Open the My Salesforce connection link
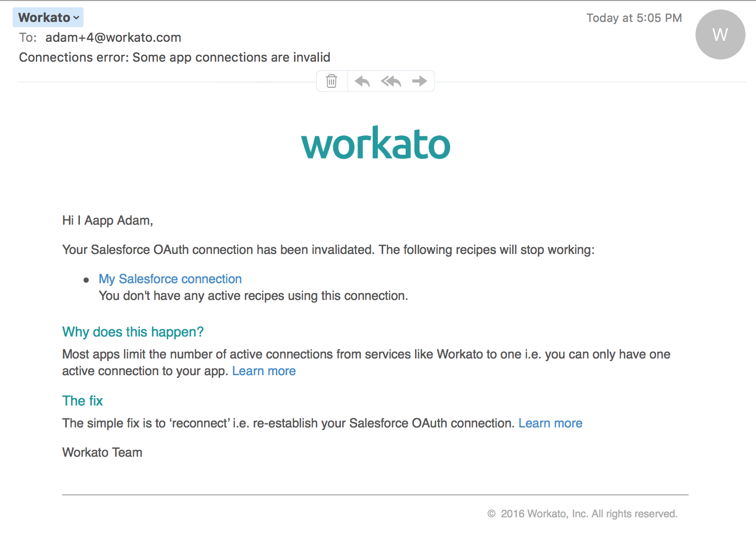756x556 pixels. [170, 279]
